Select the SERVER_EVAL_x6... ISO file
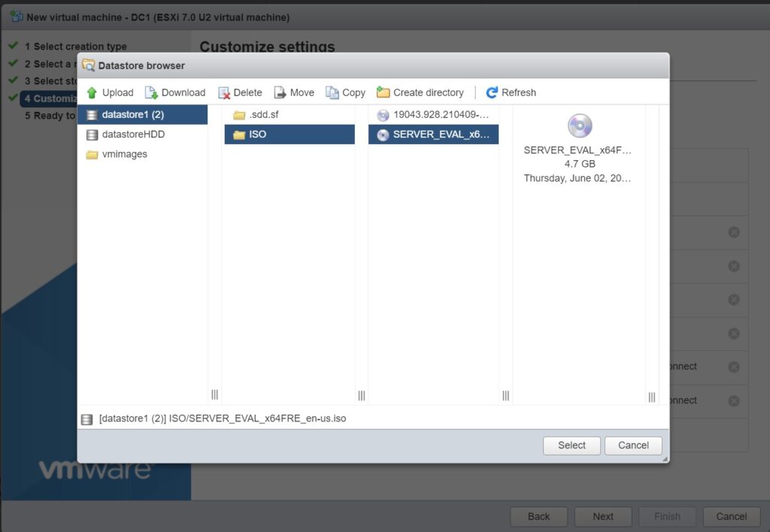This screenshot has height=532, width=770. (x=434, y=135)
